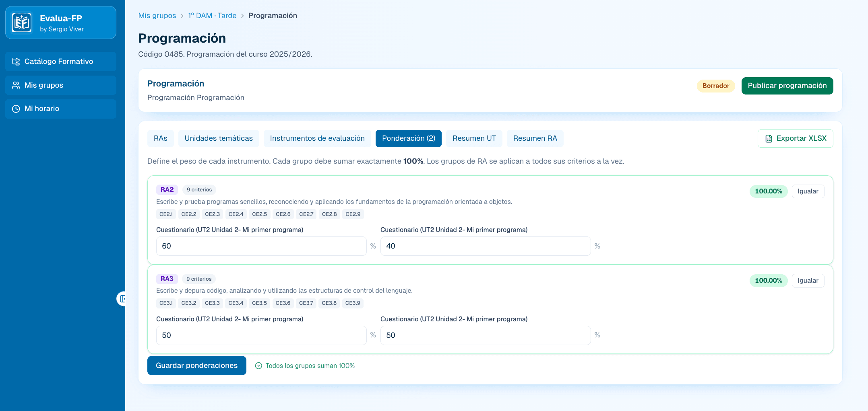The height and width of the screenshot is (411, 868).
Task: Switch to Unidades temáticas tab
Action: [219, 138]
